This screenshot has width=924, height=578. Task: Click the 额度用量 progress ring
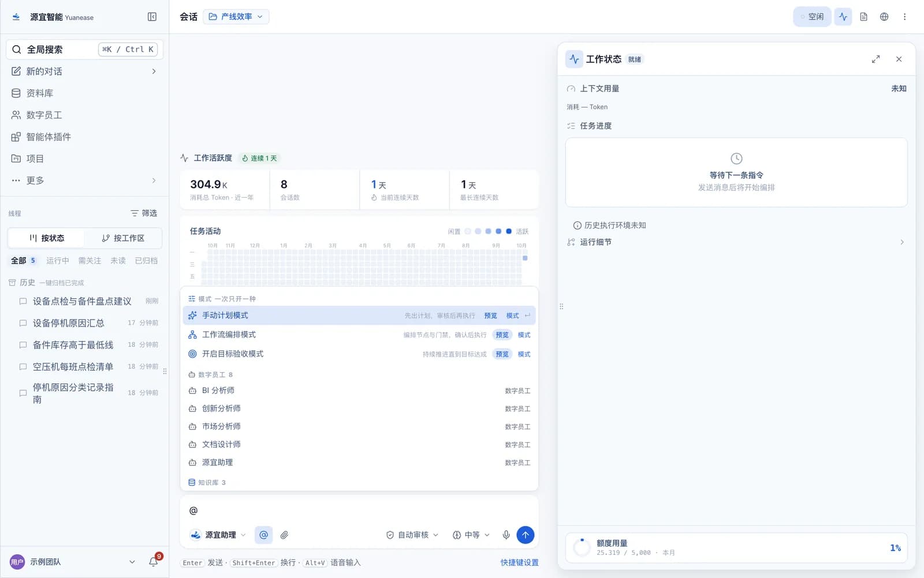pyautogui.click(x=582, y=547)
